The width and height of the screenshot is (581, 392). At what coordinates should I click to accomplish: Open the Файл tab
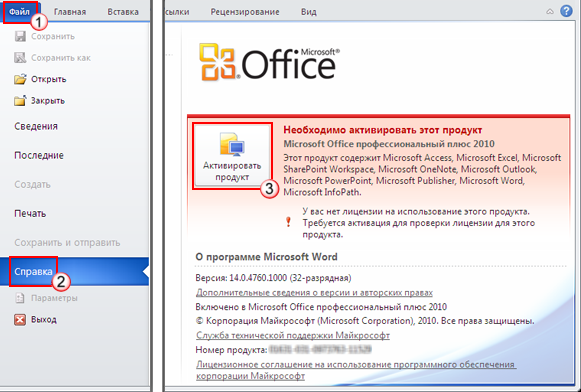pyautogui.click(x=19, y=12)
